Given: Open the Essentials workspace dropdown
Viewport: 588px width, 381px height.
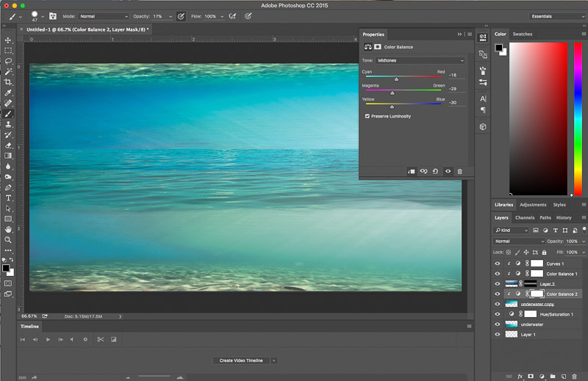Looking at the screenshot, I should tap(557, 16).
